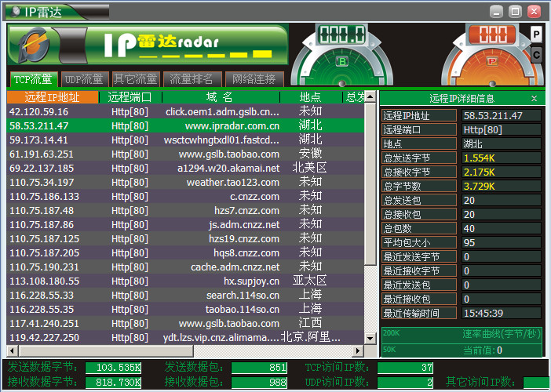Select the search.114so.cn row
The width and height of the screenshot is (551, 392).
(185, 295)
